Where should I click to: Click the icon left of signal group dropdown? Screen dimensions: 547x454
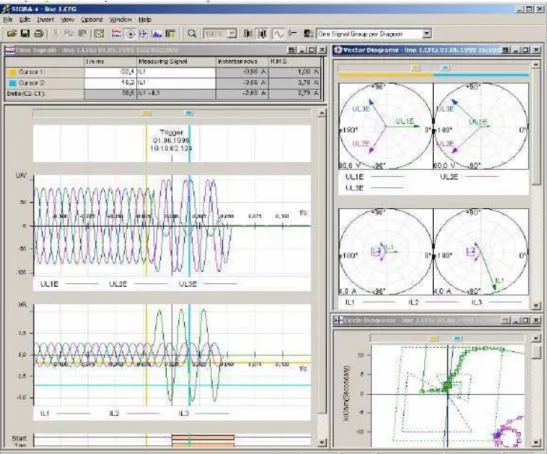point(308,34)
